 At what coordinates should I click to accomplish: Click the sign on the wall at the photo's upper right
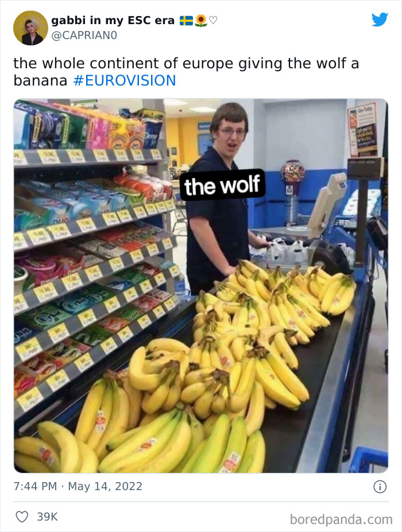point(363,130)
